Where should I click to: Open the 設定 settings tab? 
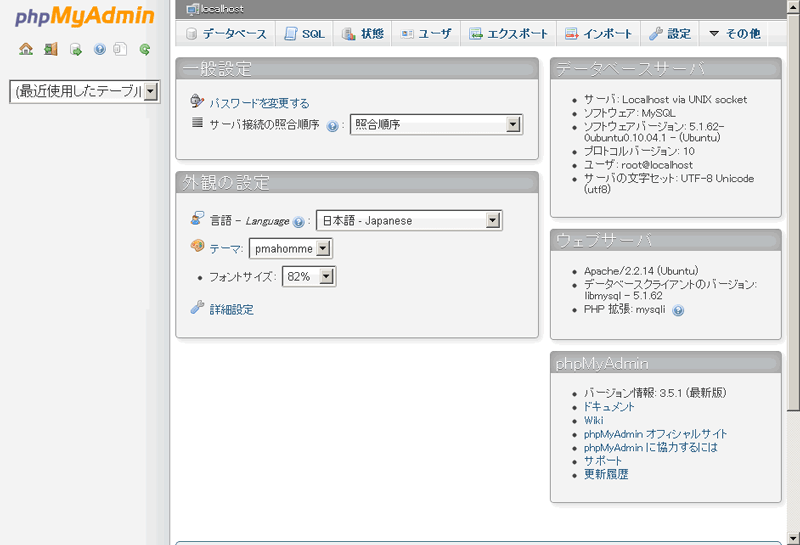[670, 34]
